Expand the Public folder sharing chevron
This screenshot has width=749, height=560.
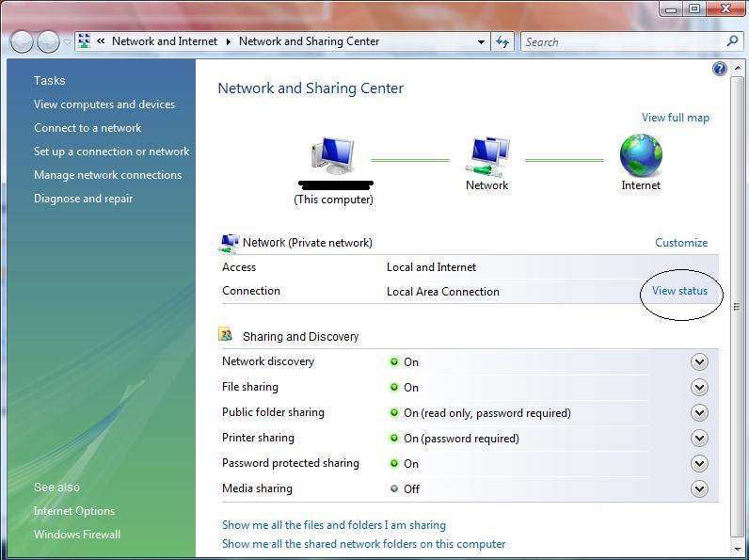click(699, 412)
